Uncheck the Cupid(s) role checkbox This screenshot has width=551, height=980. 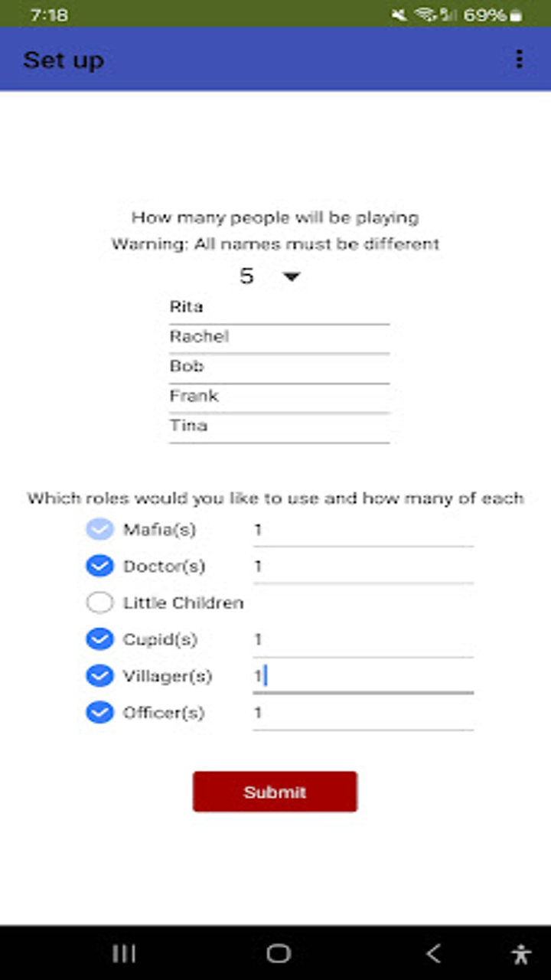[x=99, y=639]
